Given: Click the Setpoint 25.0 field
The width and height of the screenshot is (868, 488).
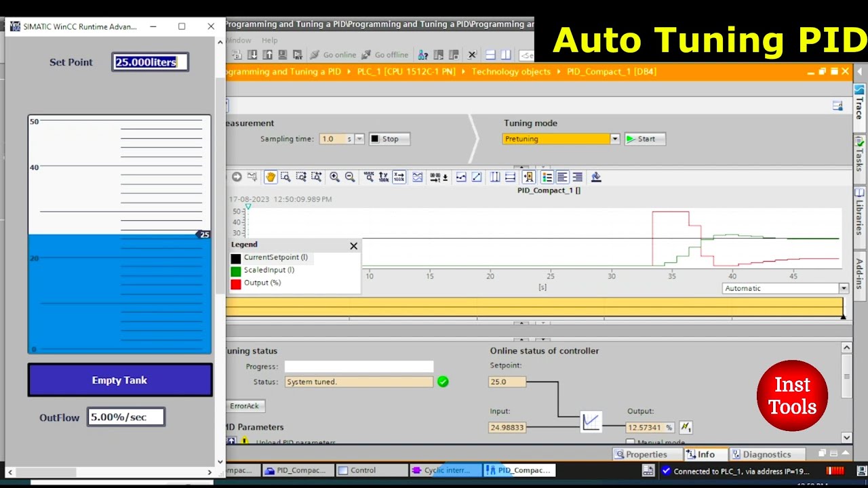Looking at the screenshot, I should coord(507,382).
